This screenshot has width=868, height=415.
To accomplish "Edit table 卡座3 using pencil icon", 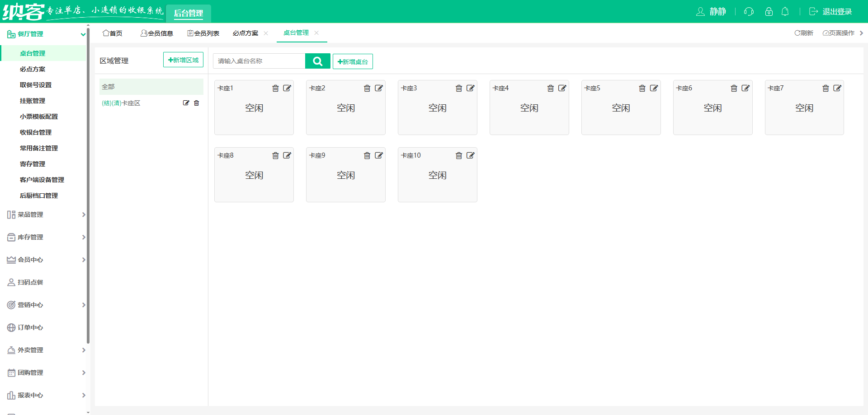I will 471,89.
